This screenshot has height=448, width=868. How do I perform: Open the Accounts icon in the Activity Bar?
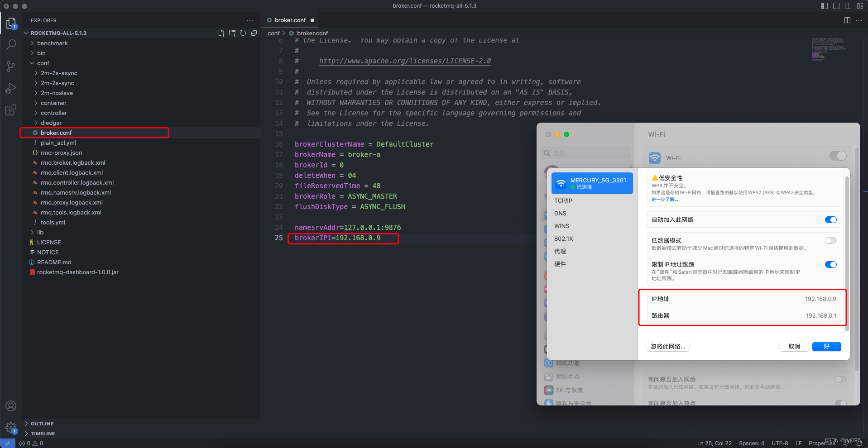pyautogui.click(x=11, y=406)
